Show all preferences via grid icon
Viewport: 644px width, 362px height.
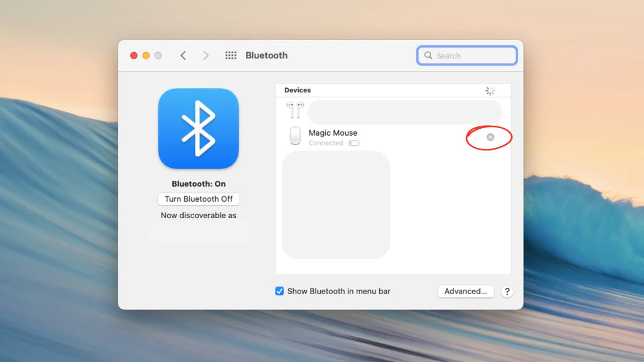(231, 55)
